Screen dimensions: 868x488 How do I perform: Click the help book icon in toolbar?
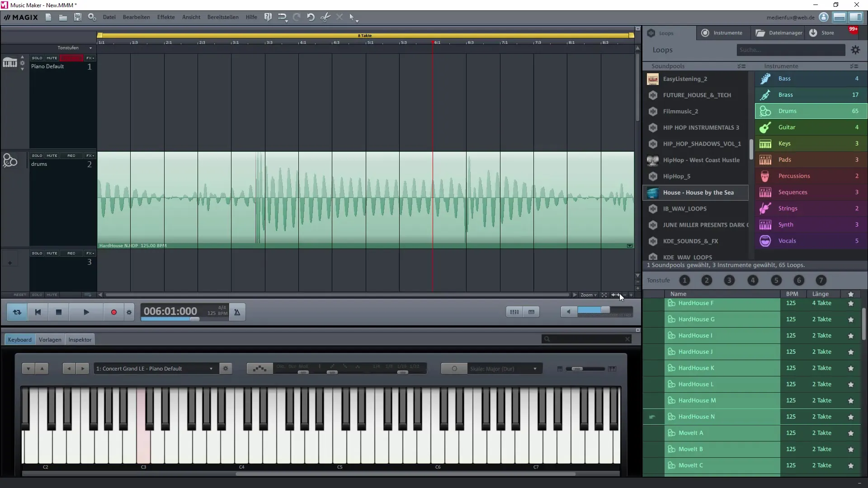coord(268,17)
